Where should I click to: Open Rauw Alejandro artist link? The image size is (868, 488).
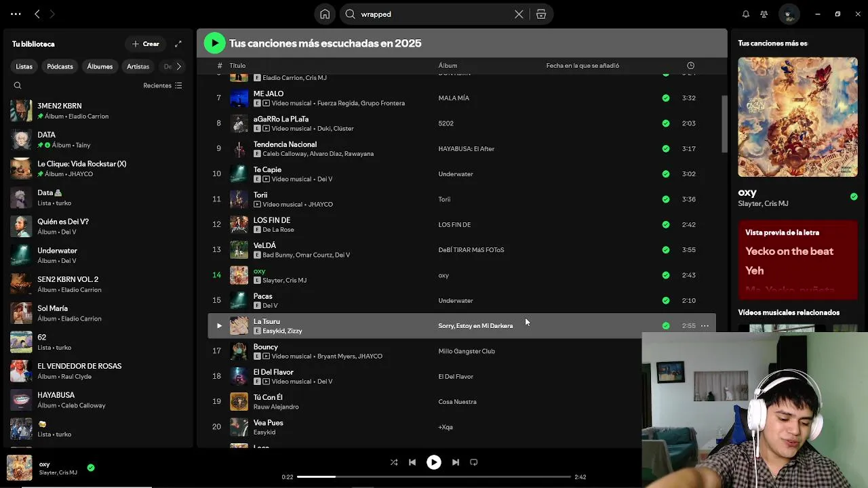coord(276,407)
